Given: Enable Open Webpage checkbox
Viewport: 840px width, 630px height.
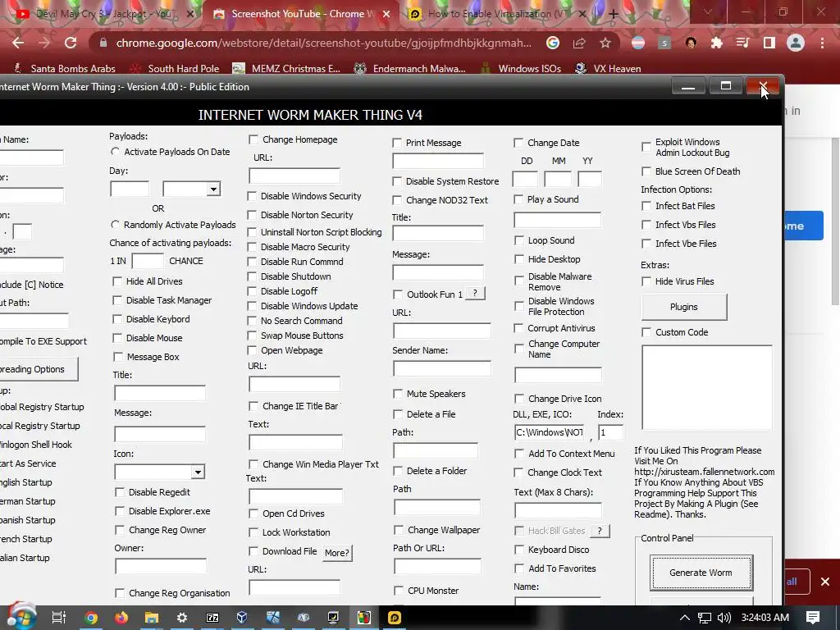Looking at the screenshot, I should [x=252, y=350].
